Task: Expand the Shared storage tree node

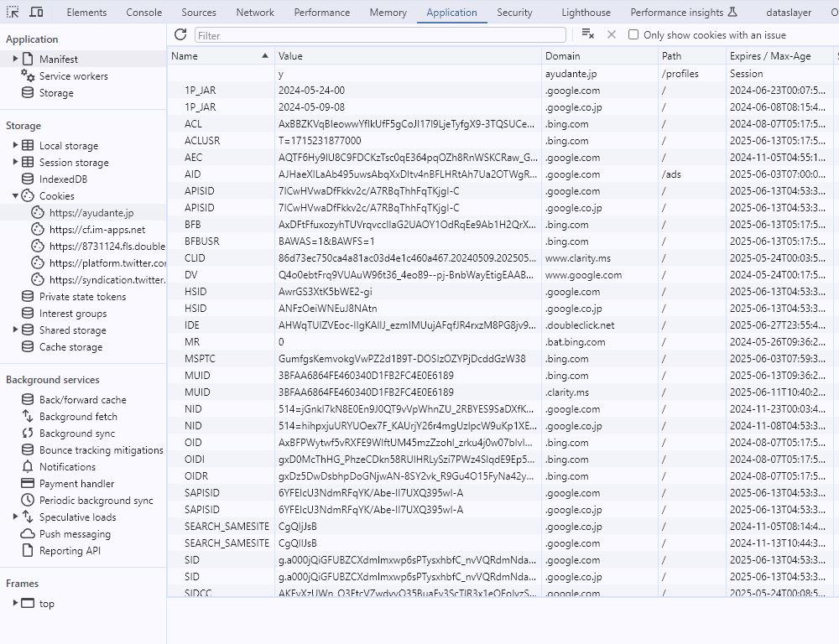Action: point(15,330)
